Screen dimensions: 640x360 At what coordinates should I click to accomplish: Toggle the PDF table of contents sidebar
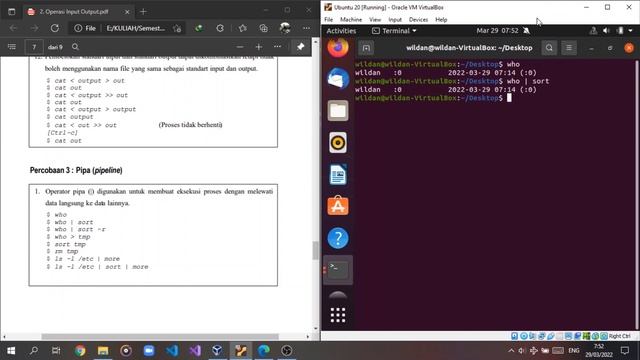[12, 47]
